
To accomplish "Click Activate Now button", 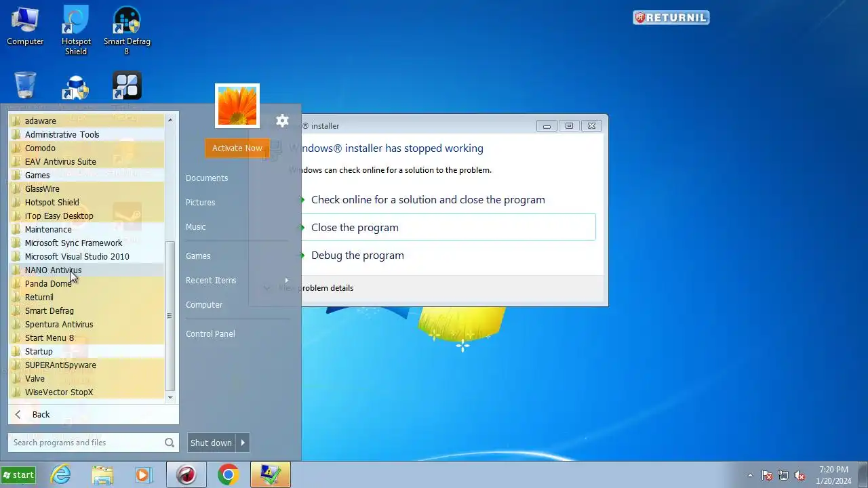I will (237, 148).
